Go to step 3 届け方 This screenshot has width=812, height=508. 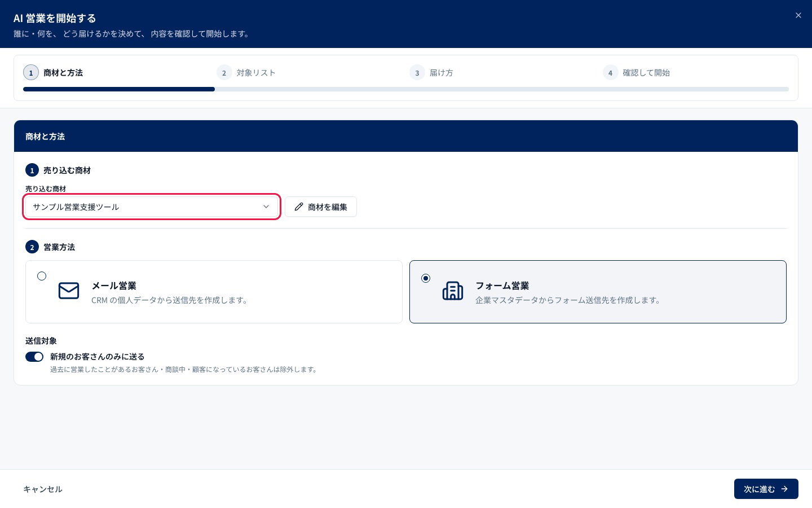tap(431, 73)
